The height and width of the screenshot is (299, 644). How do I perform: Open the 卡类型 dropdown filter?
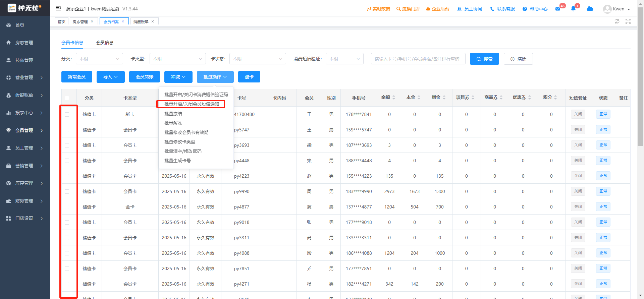click(x=178, y=59)
